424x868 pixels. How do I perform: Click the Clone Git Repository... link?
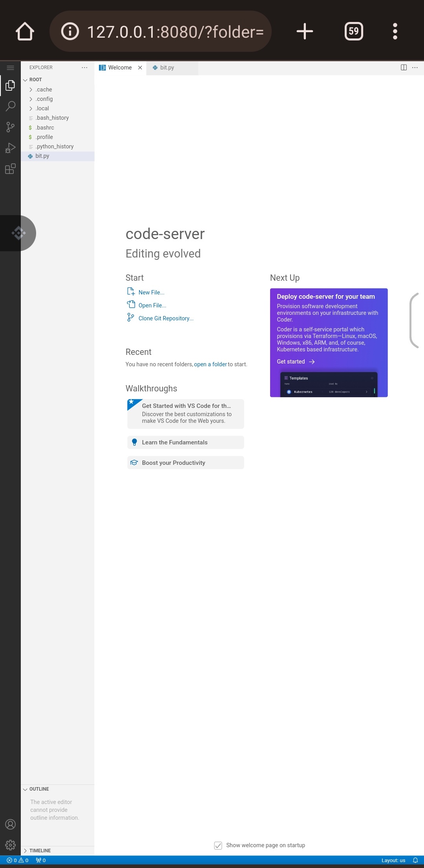point(166,318)
